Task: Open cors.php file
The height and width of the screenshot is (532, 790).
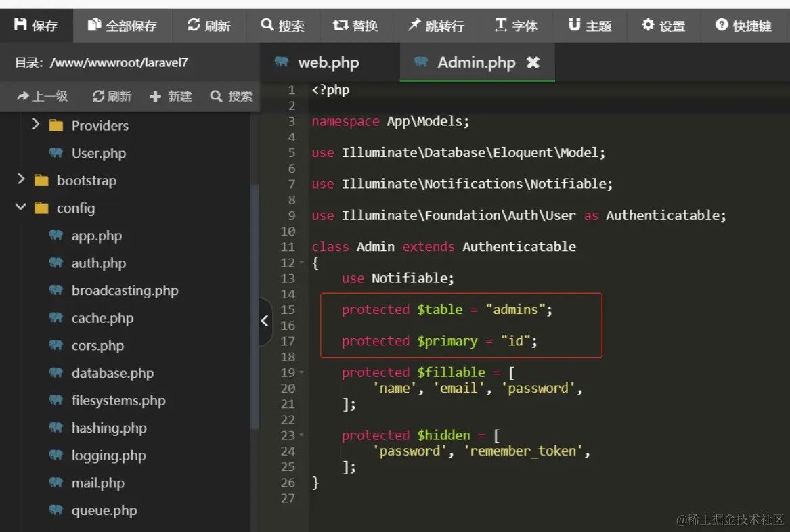Action: click(x=97, y=346)
